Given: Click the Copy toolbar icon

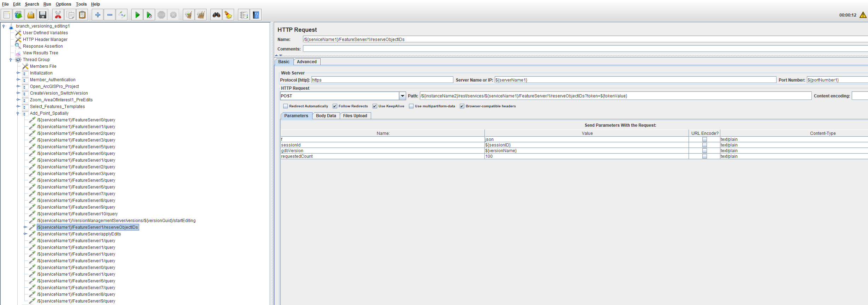Looking at the screenshot, I should [70, 15].
